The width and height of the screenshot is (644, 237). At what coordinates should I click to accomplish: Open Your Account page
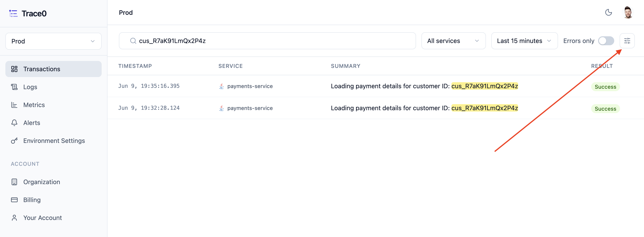click(53, 218)
